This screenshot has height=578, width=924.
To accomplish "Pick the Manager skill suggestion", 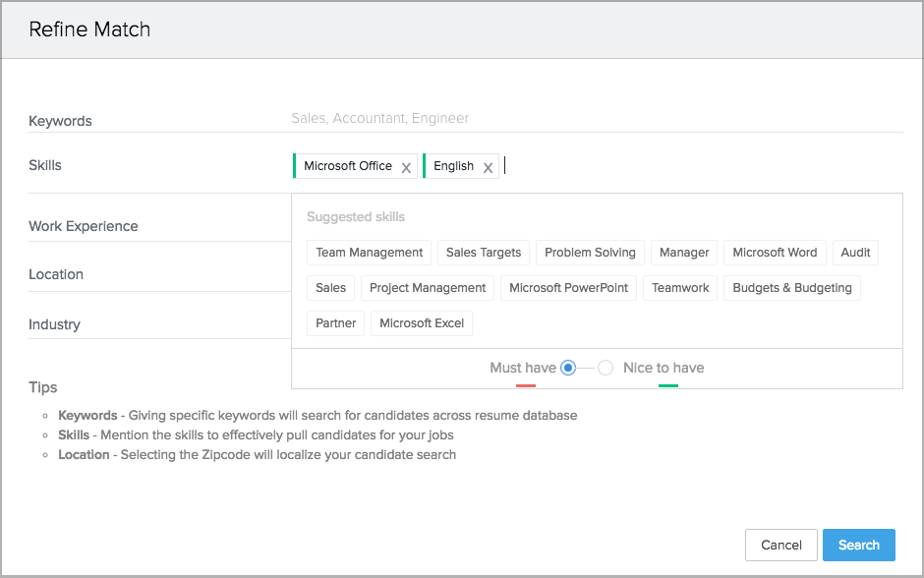I will tap(684, 253).
